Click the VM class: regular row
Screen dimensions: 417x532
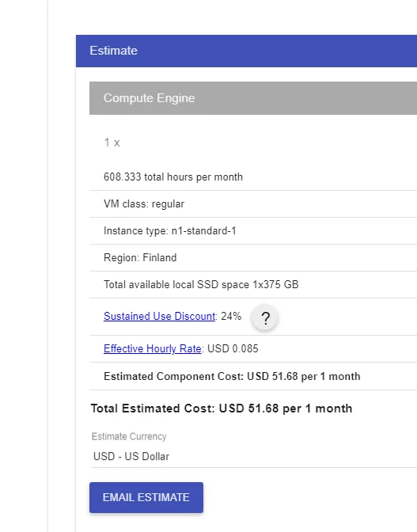point(253,204)
